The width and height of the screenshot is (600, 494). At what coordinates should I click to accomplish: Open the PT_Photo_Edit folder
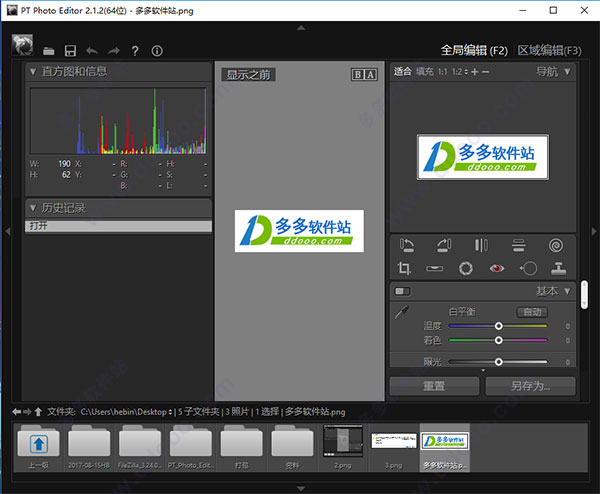click(x=191, y=447)
